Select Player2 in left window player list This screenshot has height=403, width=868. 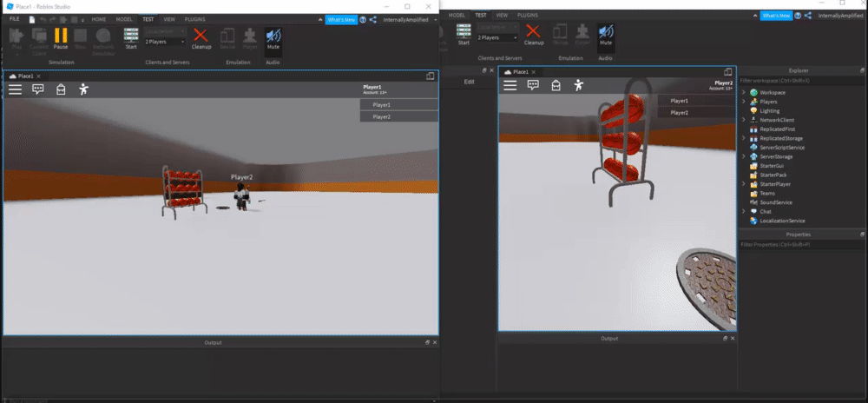(399, 116)
